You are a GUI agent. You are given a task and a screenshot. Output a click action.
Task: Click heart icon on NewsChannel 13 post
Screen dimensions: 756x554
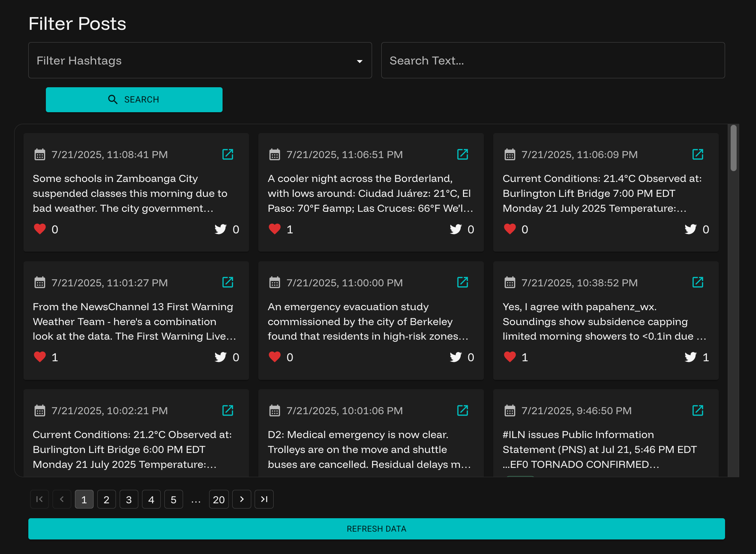(x=40, y=357)
